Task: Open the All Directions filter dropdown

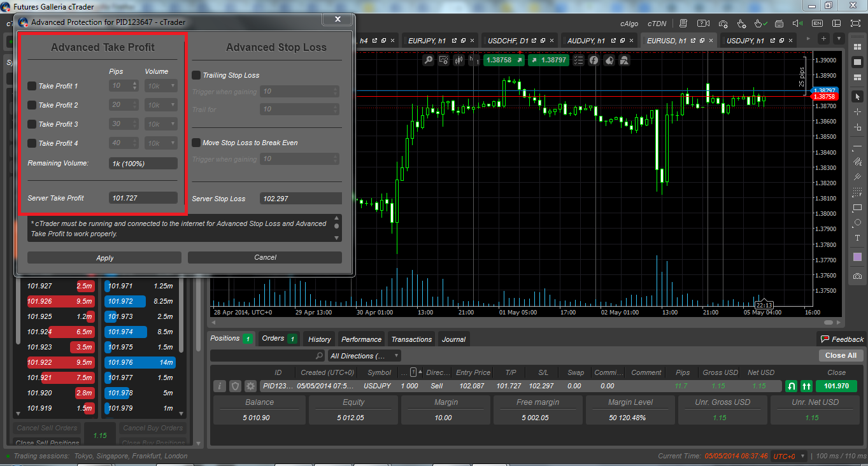Action: [364, 356]
